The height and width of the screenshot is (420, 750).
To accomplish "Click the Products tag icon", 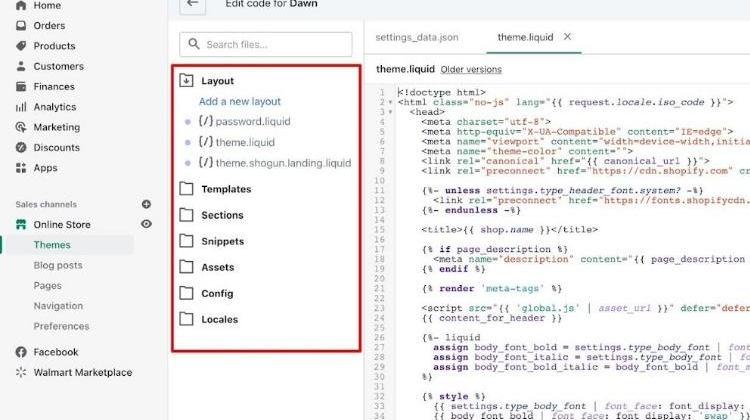I will point(21,46).
